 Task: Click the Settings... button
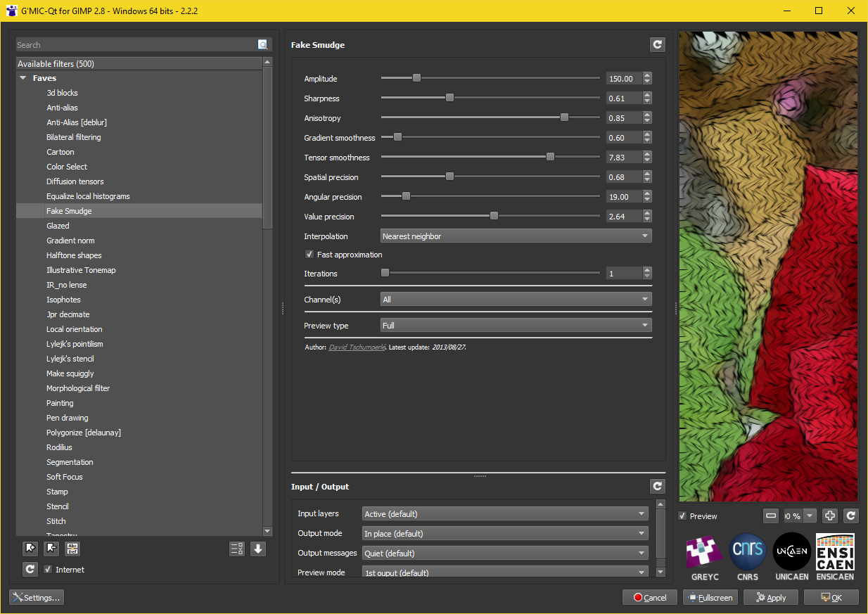click(37, 597)
